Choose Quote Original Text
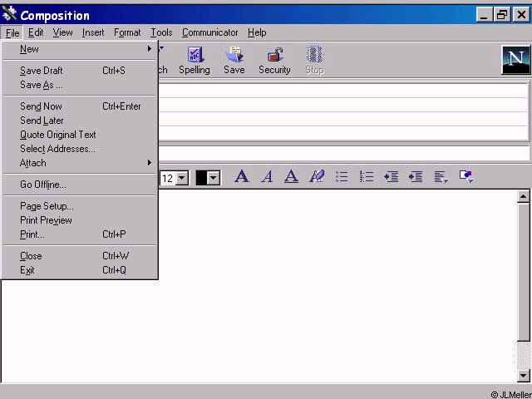 [80, 135]
